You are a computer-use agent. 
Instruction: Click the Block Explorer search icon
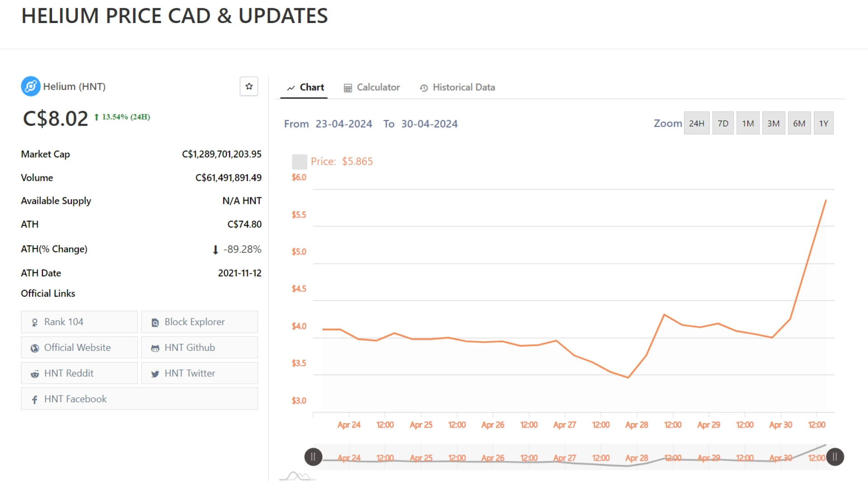point(155,322)
